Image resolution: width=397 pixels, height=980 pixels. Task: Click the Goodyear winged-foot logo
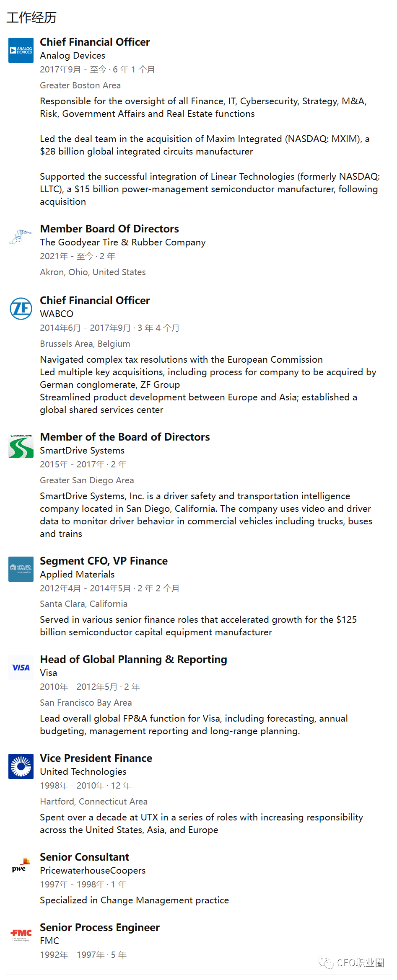coord(21,237)
